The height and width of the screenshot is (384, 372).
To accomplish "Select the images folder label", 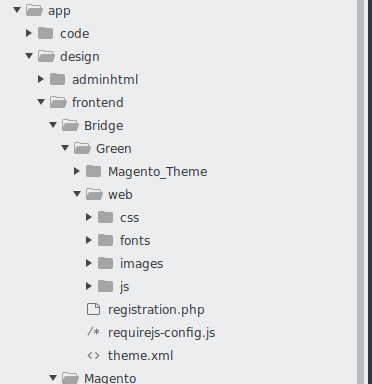I will pyautogui.click(x=142, y=264).
